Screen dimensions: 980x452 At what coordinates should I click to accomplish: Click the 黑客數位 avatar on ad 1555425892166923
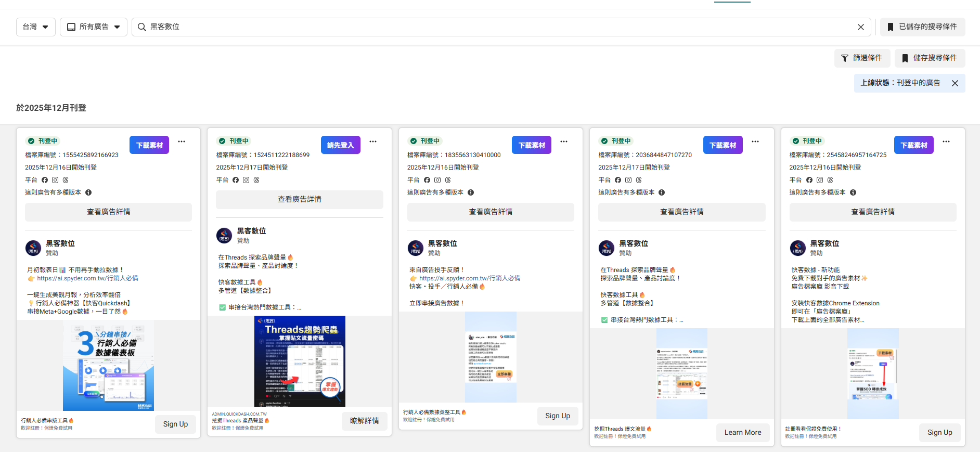click(33, 248)
